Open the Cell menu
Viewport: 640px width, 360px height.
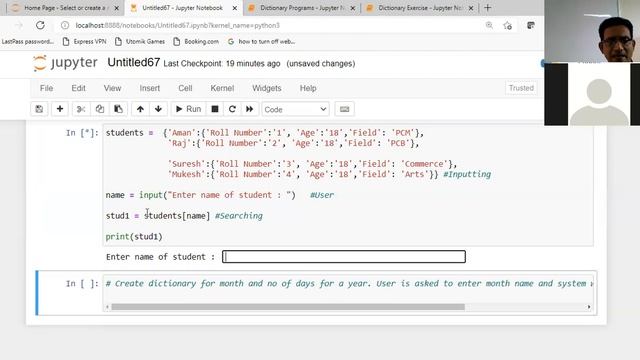click(x=185, y=88)
